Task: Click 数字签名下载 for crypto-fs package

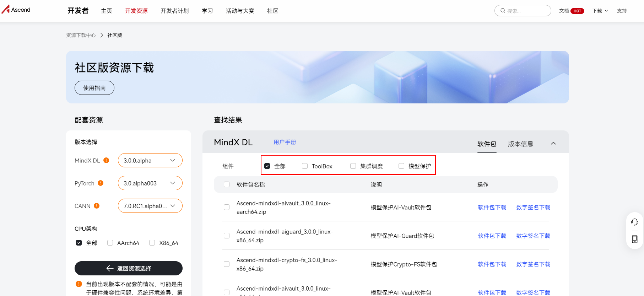Action: (x=533, y=264)
